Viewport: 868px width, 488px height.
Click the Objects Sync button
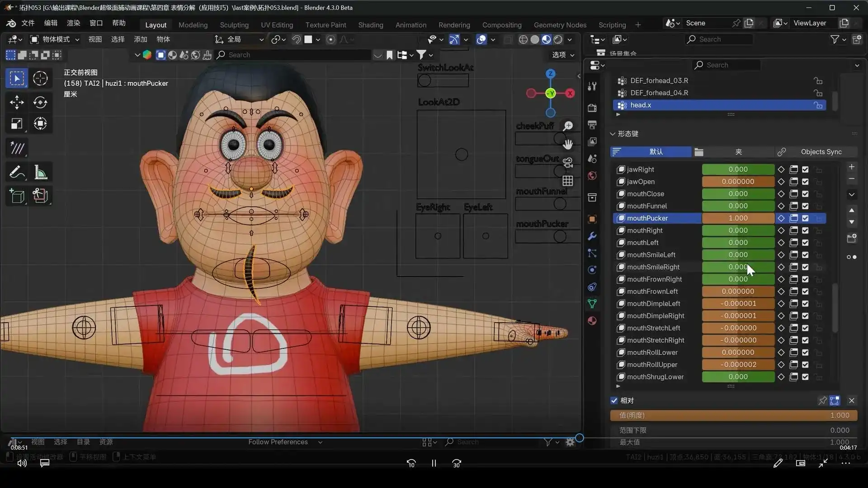[x=821, y=152]
